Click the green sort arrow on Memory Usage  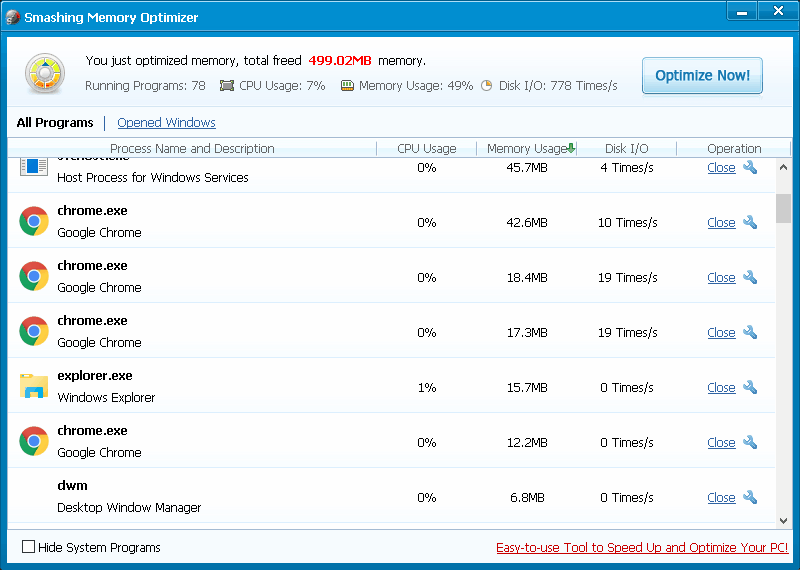[x=571, y=148]
